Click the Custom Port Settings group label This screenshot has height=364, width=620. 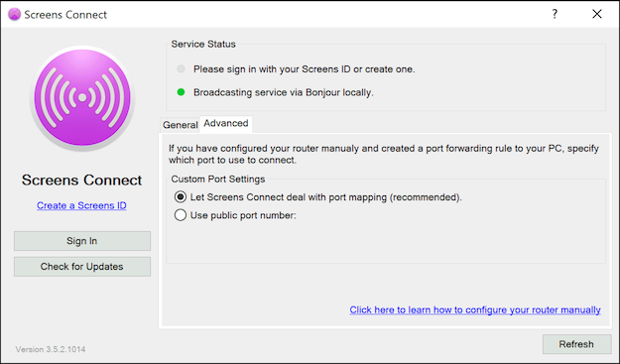218,180
